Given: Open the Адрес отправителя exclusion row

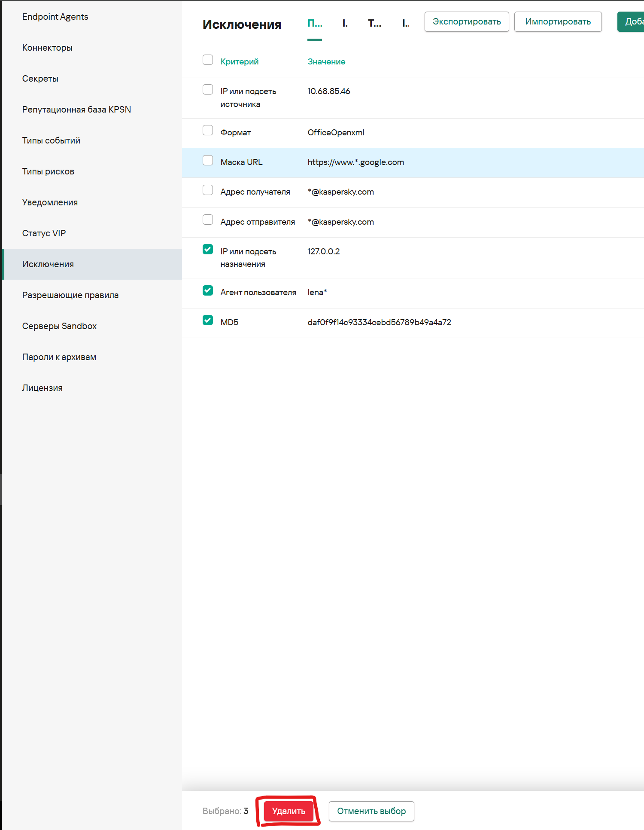Looking at the screenshot, I should pos(258,222).
